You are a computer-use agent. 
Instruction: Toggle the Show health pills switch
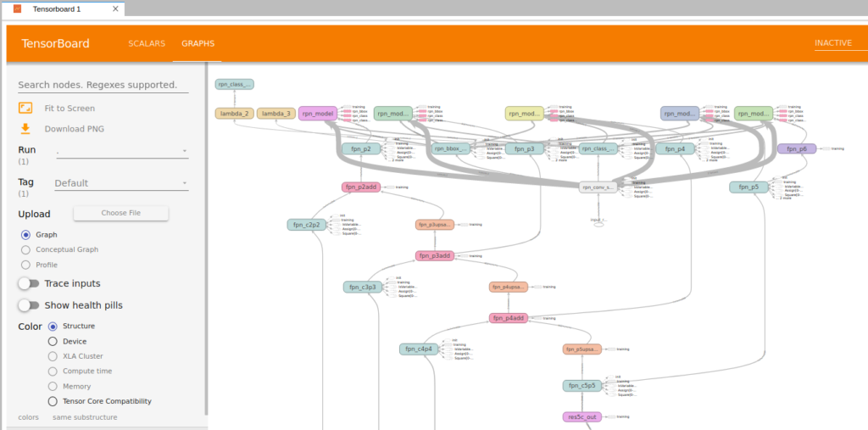pyautogui.click(x=28, y=305)
